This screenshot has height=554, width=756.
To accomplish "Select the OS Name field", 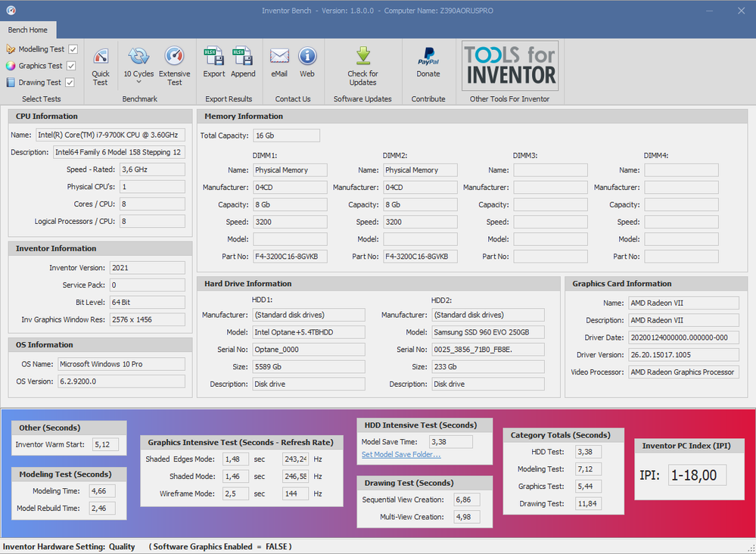I will pyautogui.click(x=122, y=364).
